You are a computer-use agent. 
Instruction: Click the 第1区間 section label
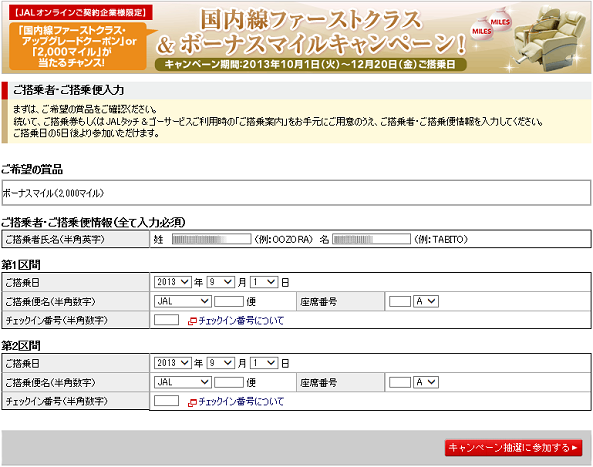click(21, 265)
